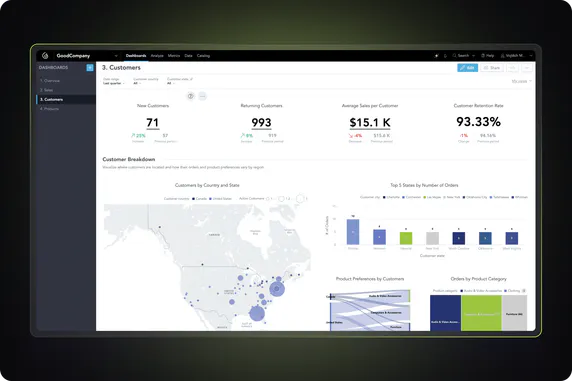This screenshot has width=572, height=381.
Task: Open the Metrics tab
Action: click(174, 56)
